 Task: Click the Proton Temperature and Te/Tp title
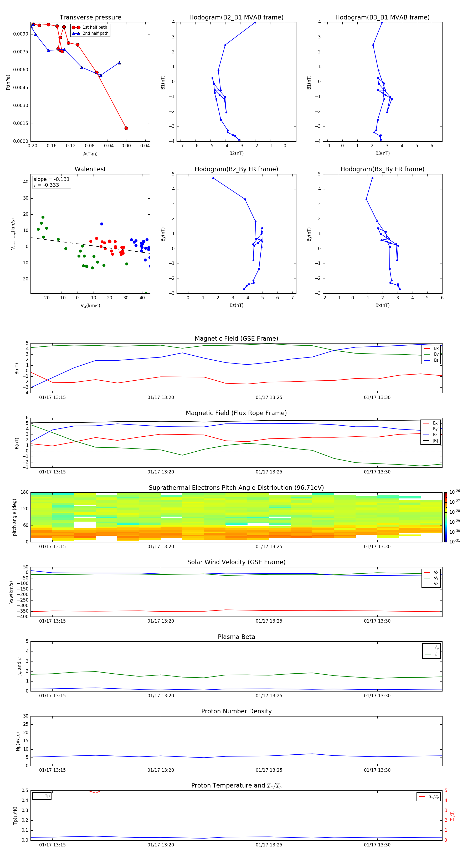236,785
